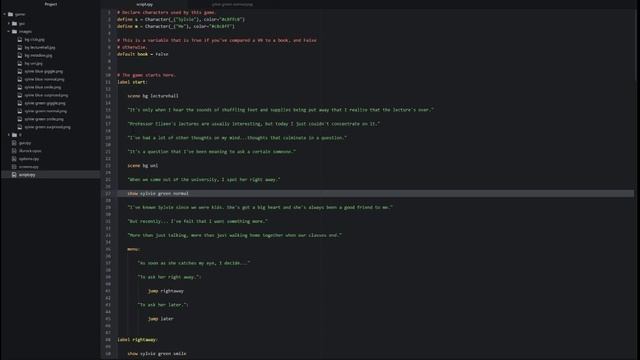Click the 'show sylvie green smile' line
640x360 pixels.
[157, 353]
